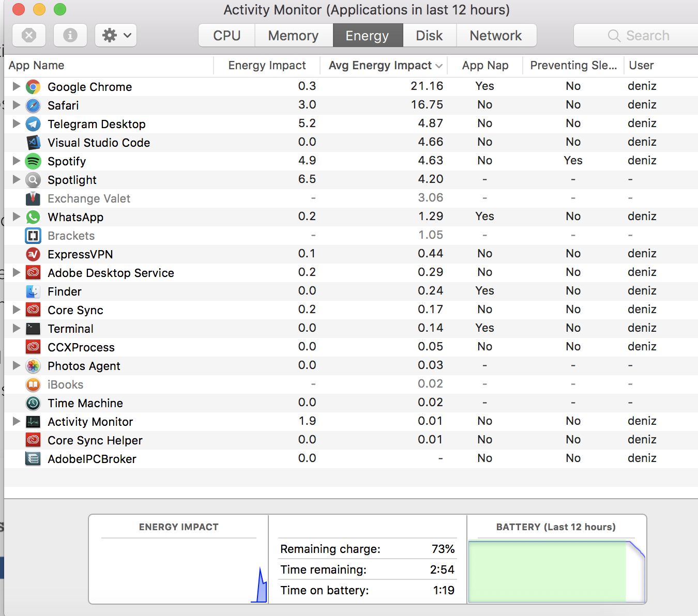Click the Photos Agent icon
Screen dimensions: 698x616
pos(33,366)
